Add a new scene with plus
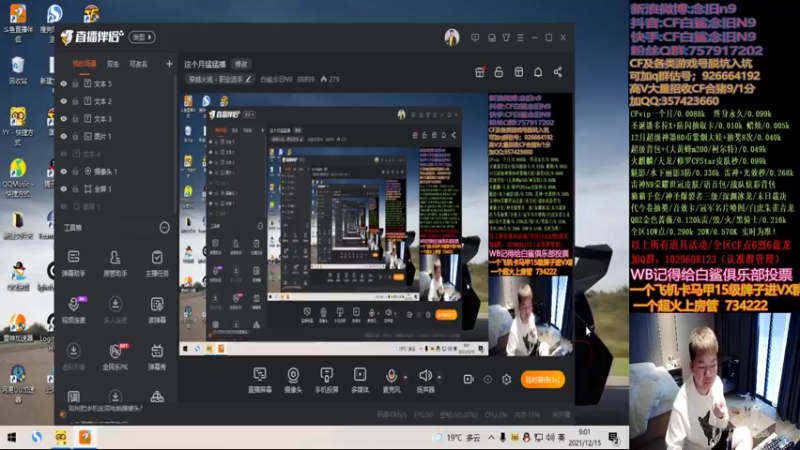Image resolution: width=800 pixels, height=450 pixels. click(169, 64)
